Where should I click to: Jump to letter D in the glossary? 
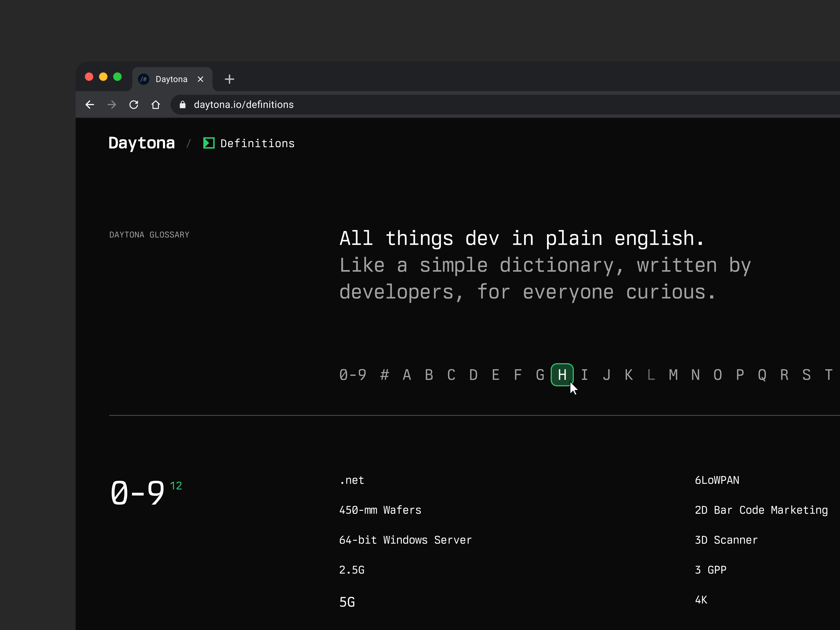(474, 375)
